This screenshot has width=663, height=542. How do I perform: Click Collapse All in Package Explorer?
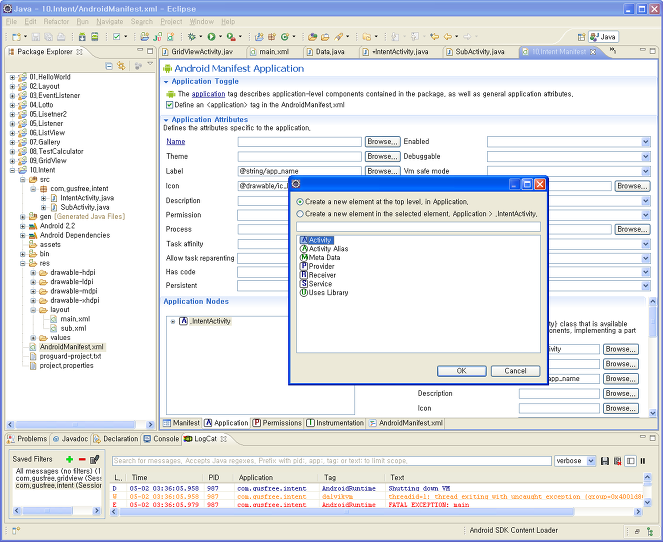(x=109, y=66)
